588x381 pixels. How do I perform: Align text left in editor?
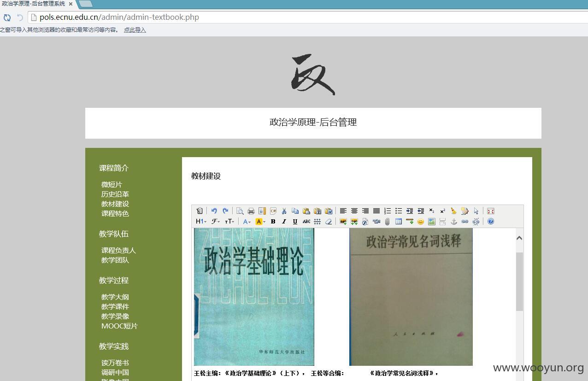point(343,211)
